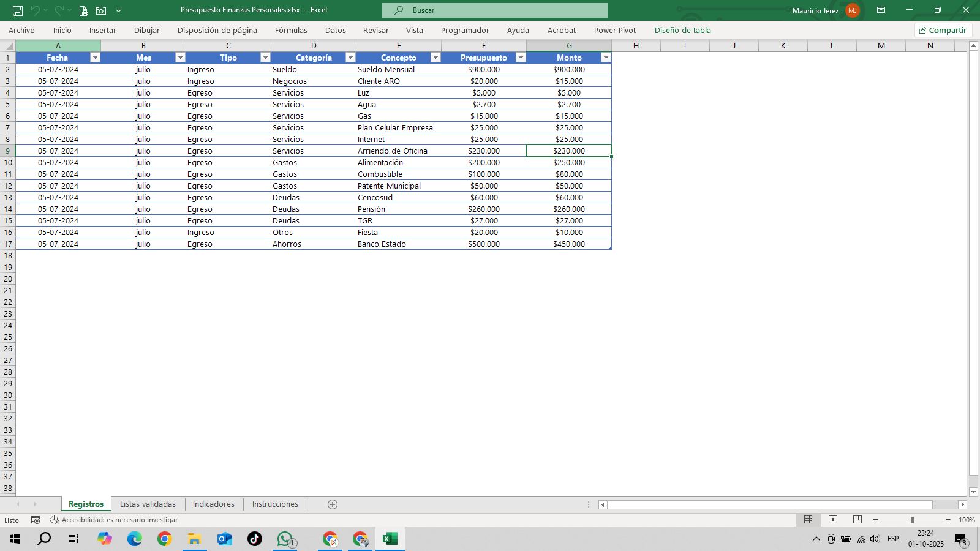Open the Categoría column filter dropdown
The height and width of the screenshot is (551, 980).
(x=350, y=58)
